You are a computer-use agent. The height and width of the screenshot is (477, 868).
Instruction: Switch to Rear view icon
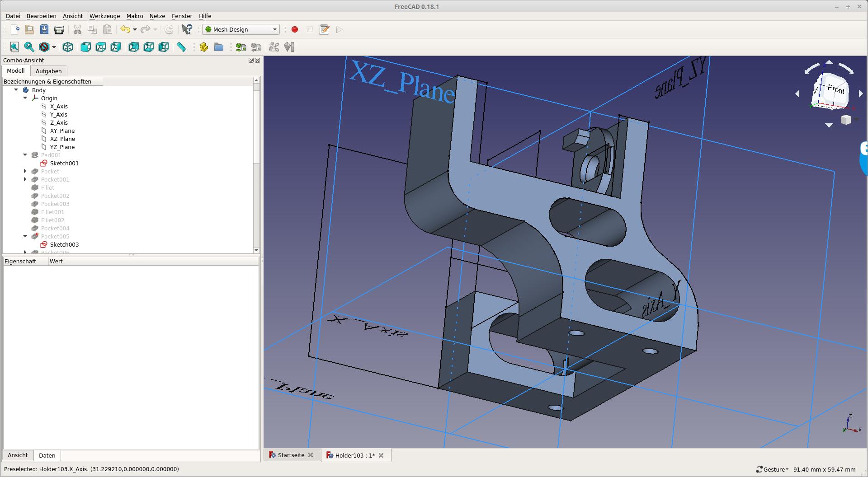[x=134, y=47]
